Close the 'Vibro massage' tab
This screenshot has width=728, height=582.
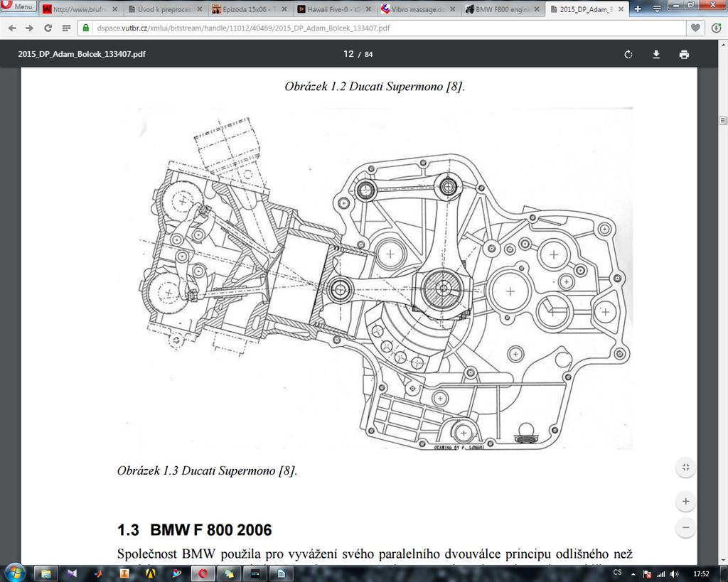[452, 9]
